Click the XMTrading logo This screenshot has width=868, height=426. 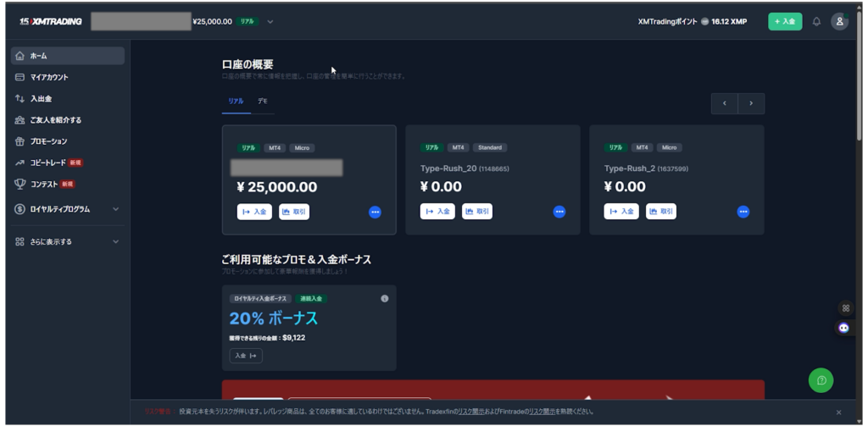coord(51,21)
